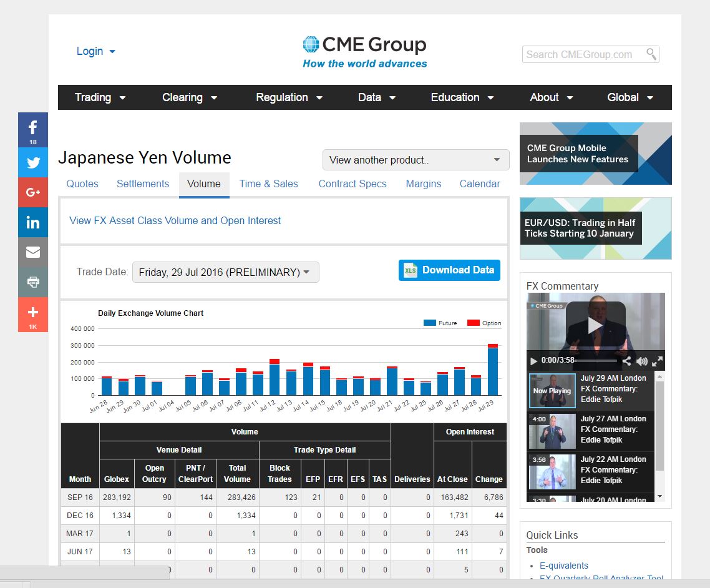Click the Open Outcry column header
Image resolution: width=710 pixels, height=588 pixels.
154,473
